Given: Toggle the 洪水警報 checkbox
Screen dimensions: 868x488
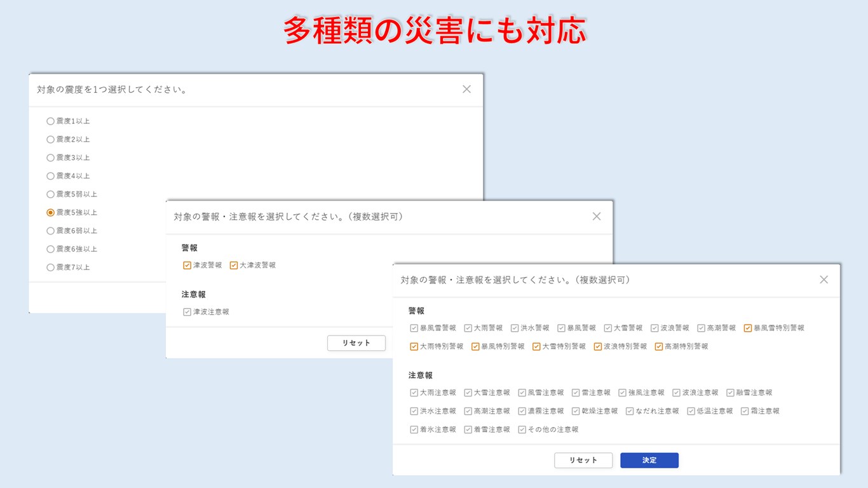Looking at the screenshot, I should 515,328.
